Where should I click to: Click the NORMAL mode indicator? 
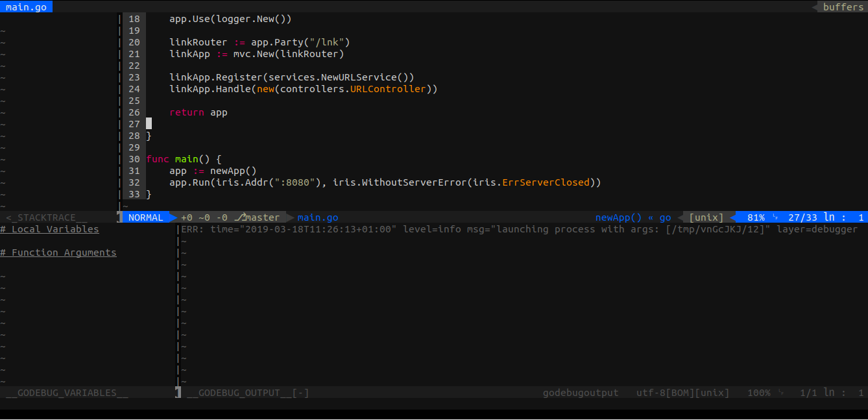click(146, 217)
